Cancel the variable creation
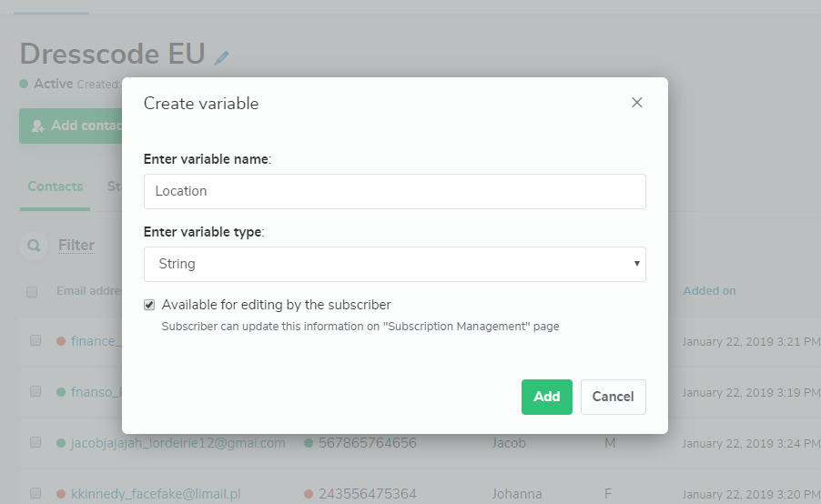Viewport: 821px width, 504px height. 613,397
